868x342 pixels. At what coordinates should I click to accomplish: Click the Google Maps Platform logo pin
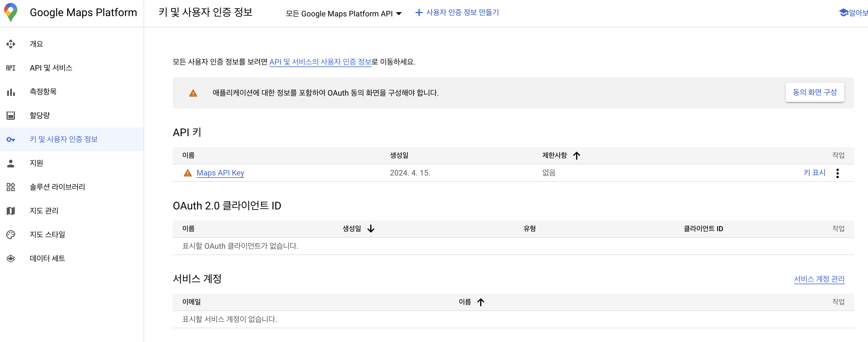pos(11,13)
